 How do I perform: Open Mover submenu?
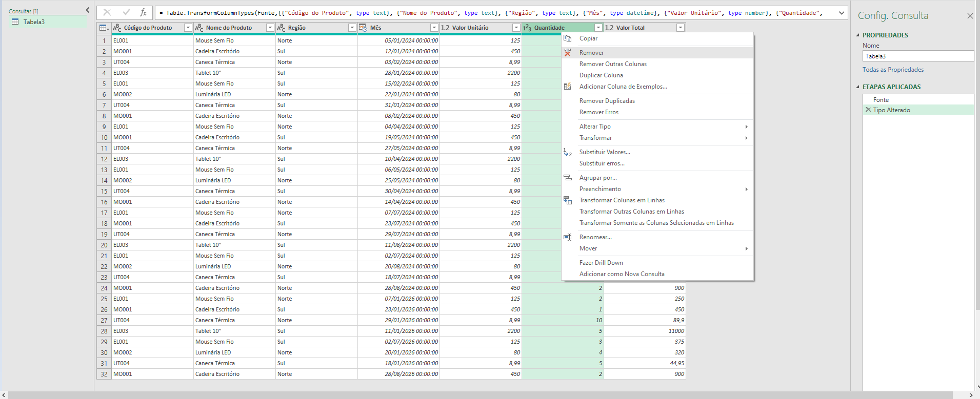click(x=657, y=248)
